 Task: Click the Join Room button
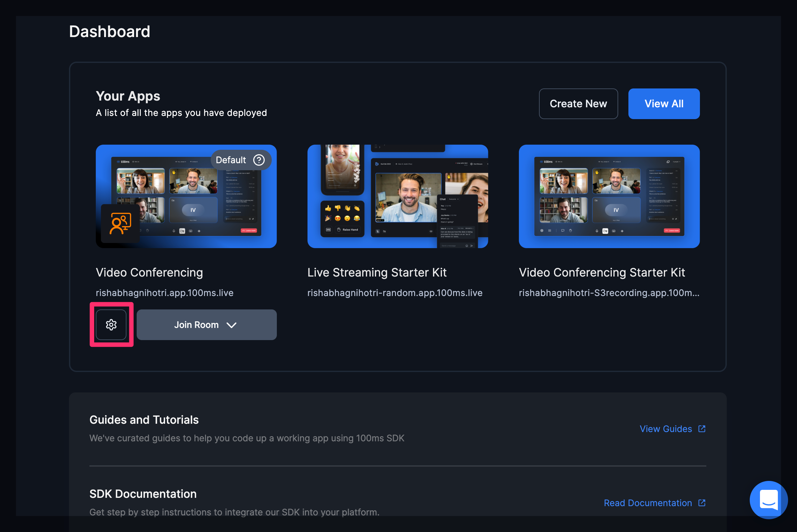196,325
